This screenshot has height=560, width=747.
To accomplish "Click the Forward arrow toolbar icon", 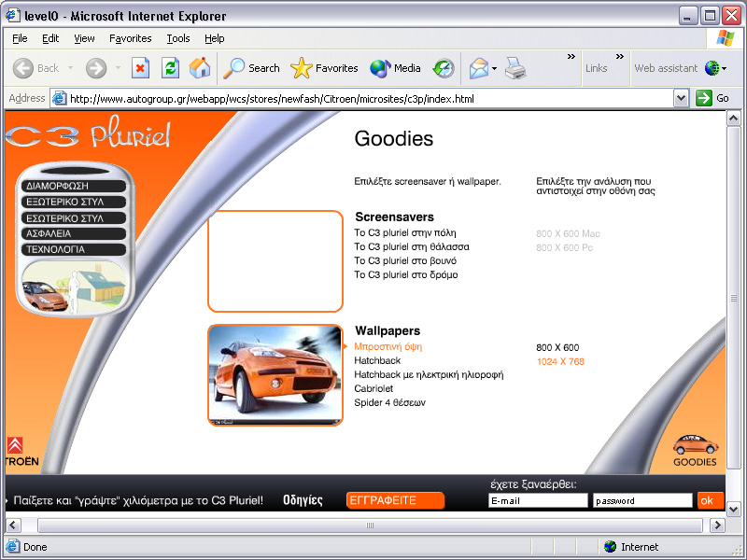I will click(96, 68).
